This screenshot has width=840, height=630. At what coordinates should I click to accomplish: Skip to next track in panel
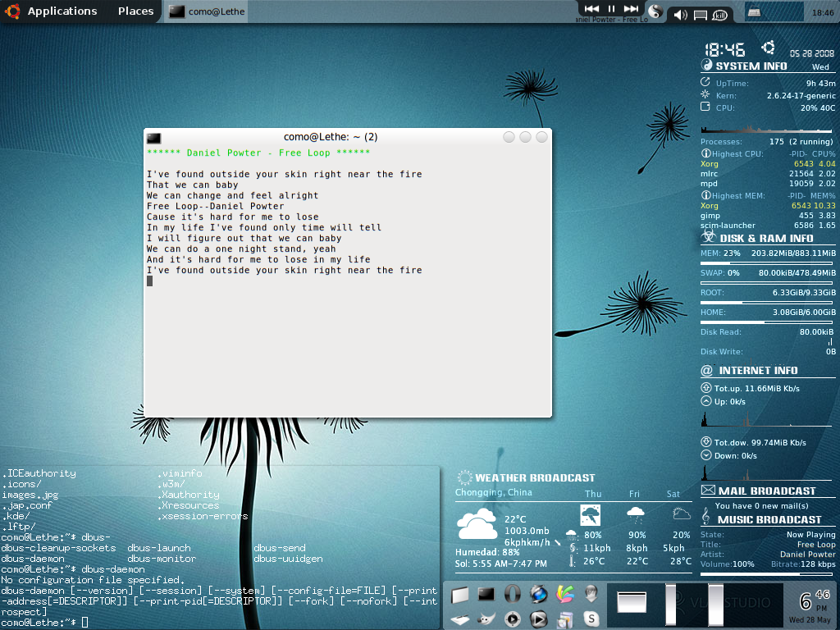[x=631, y=8]
